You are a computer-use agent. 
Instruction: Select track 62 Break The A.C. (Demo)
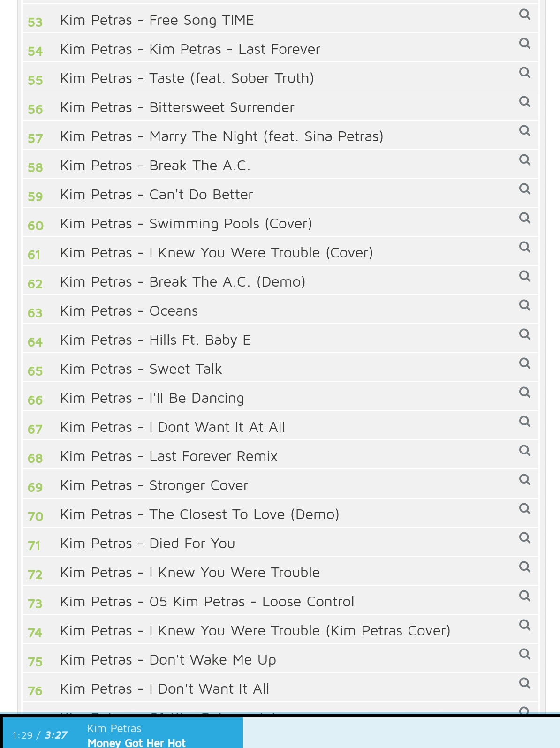point(280,280)
